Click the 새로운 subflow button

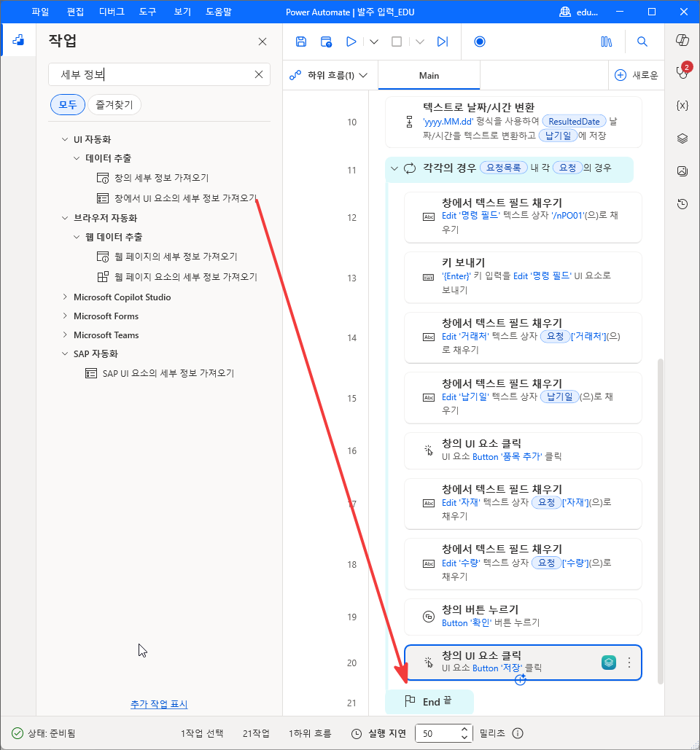636,75
